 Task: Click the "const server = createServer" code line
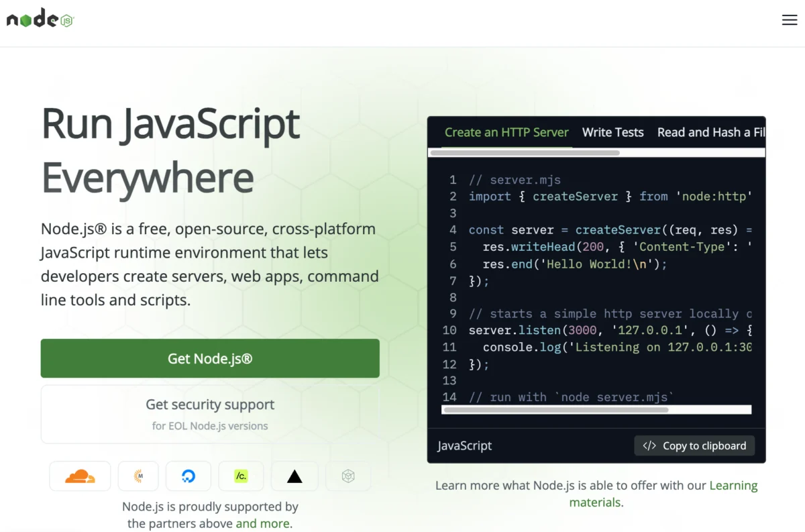pos(610,230)
